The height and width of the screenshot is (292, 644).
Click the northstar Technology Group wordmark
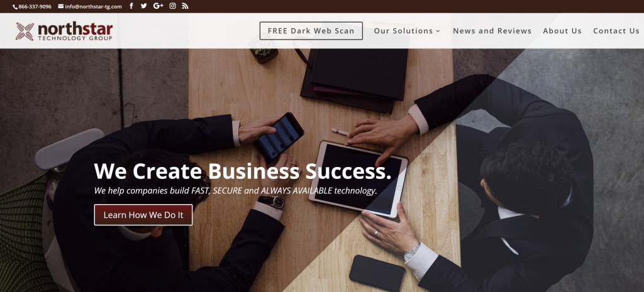75,31
